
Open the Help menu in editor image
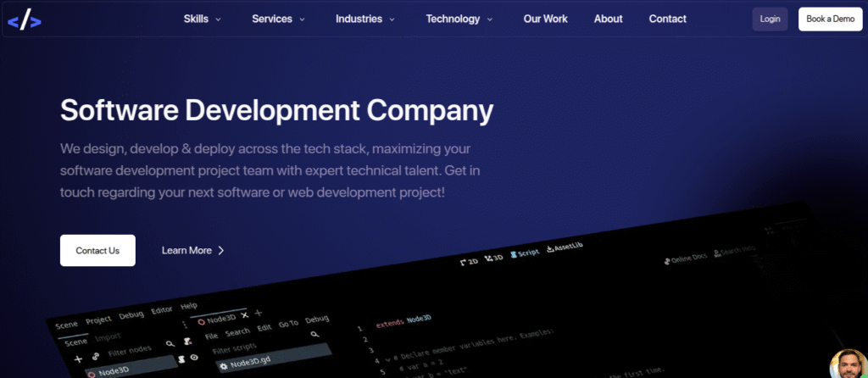coord(189,305)
